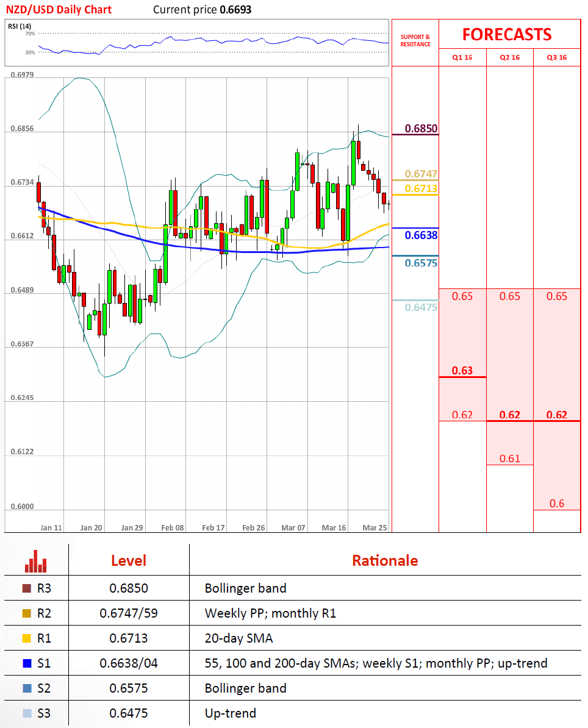The image size is (588, 728).
Task: Click the 0.6475 support level beside chart
Action: pyautogui.click(x=421, y=307)
